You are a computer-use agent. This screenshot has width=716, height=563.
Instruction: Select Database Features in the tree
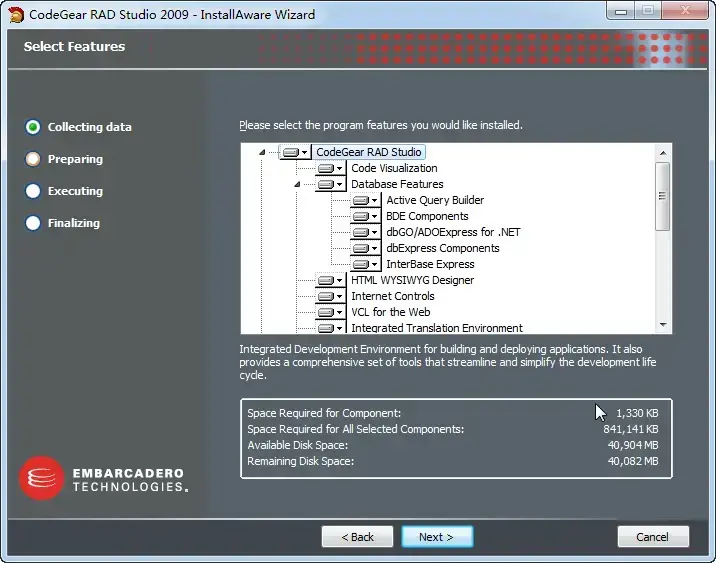[x=397, y=184]
